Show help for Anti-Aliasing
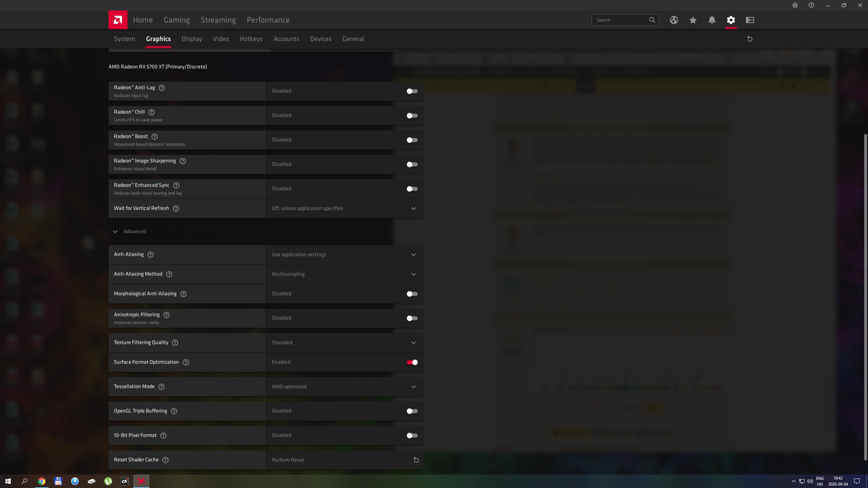Viewport: 868px width, 488px height. (x=150, y=255)
